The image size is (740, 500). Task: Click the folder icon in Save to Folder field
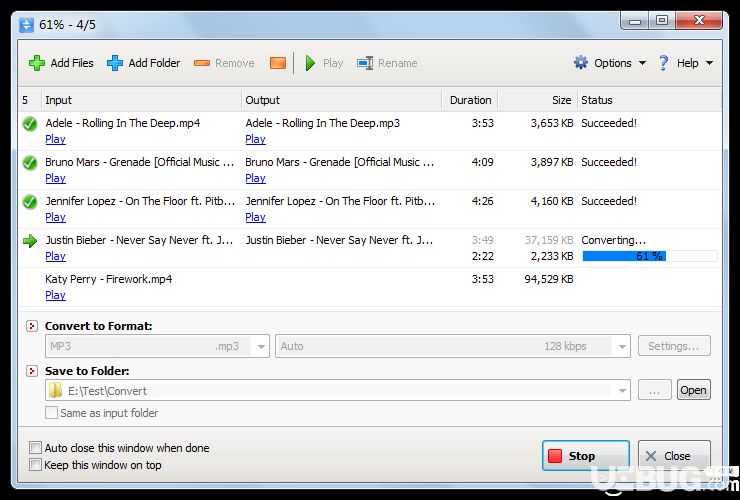click(x=56, y=390)
